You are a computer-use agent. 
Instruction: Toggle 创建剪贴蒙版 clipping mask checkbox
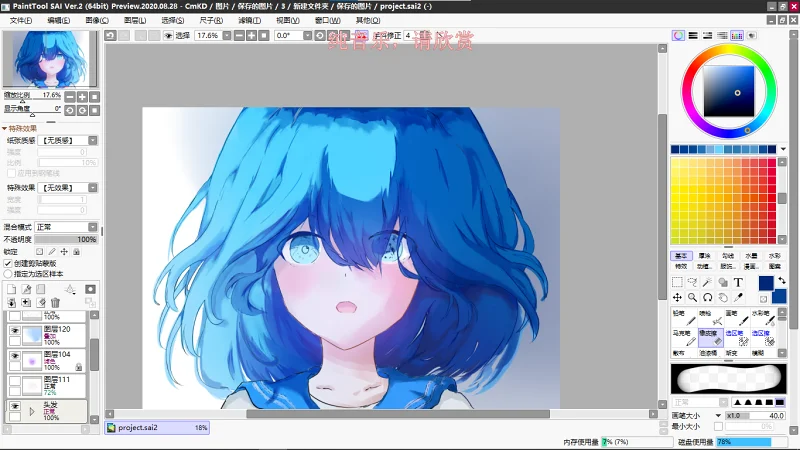click(x=8, y=263)
